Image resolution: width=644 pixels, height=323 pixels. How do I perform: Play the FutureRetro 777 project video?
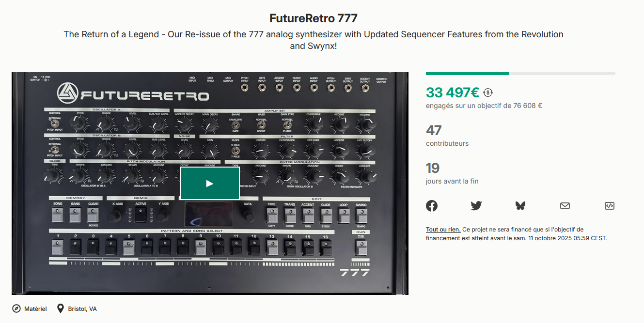tap(210, 183)
